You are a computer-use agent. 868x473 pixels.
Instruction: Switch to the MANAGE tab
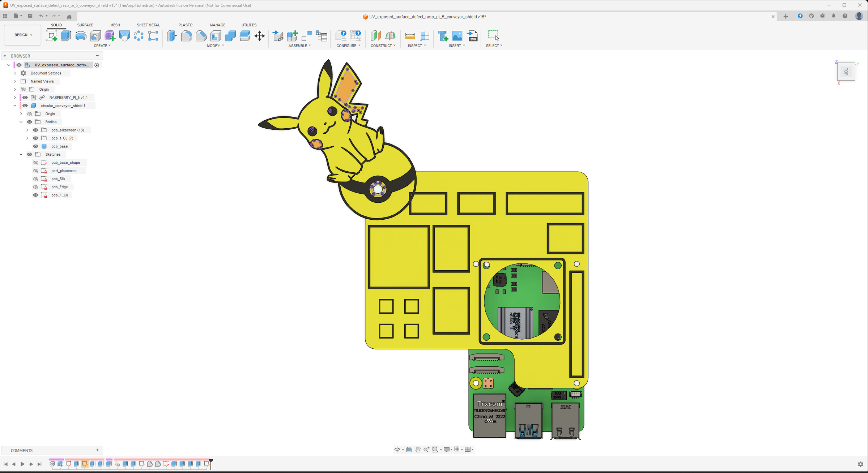[x=218, y=25]
